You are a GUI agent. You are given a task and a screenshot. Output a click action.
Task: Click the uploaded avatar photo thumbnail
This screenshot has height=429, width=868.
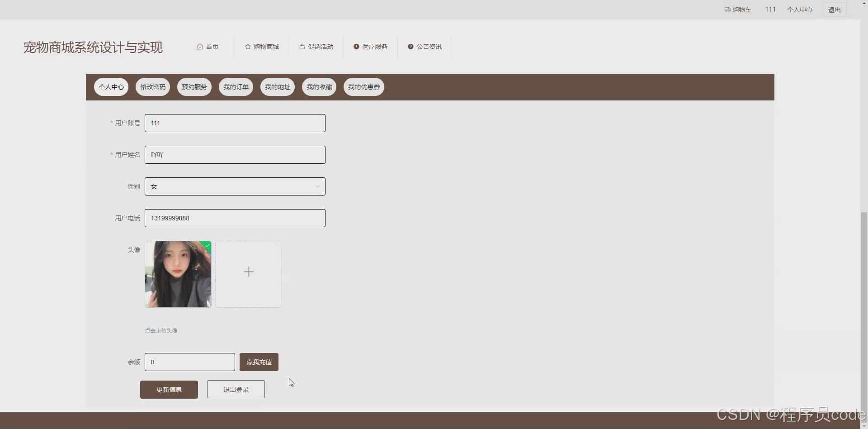click(x=178, y=274)
